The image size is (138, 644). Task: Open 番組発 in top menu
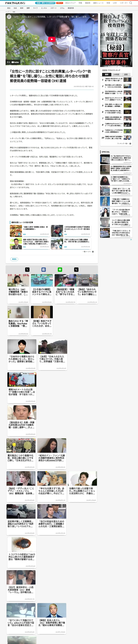pos(88,3)
